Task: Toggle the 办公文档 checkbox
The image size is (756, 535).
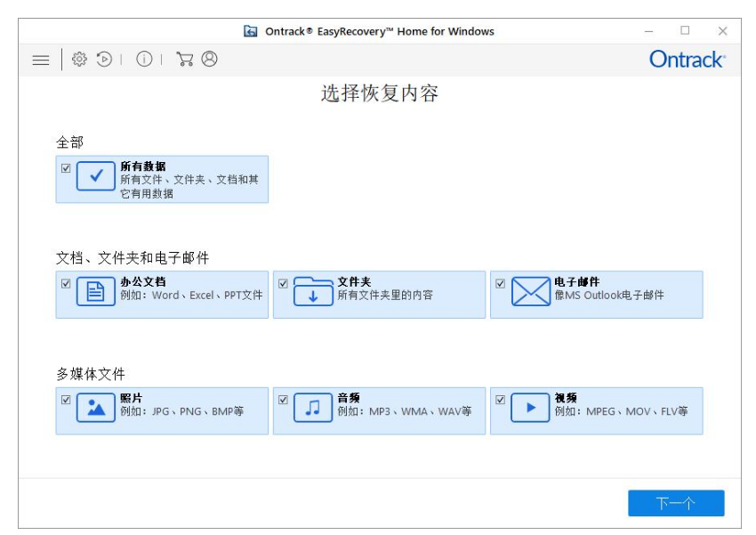Action: (66, 284)
